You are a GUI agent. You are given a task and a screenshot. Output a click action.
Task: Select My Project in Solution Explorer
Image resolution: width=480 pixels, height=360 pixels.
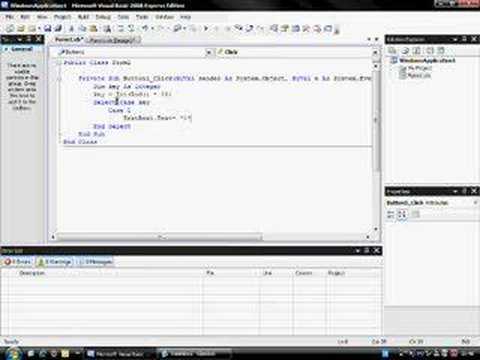[420, 68]
